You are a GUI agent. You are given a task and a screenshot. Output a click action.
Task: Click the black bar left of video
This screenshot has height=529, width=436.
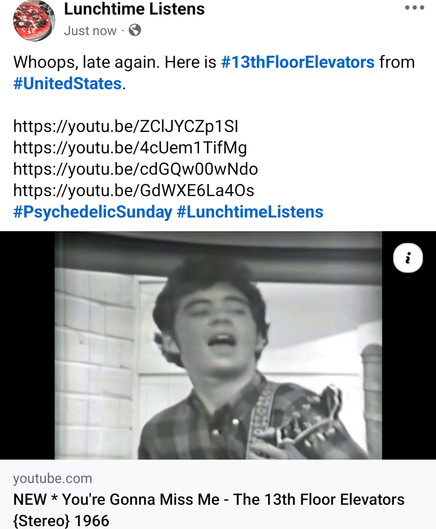pyautogui.click(x=27, y=345)
